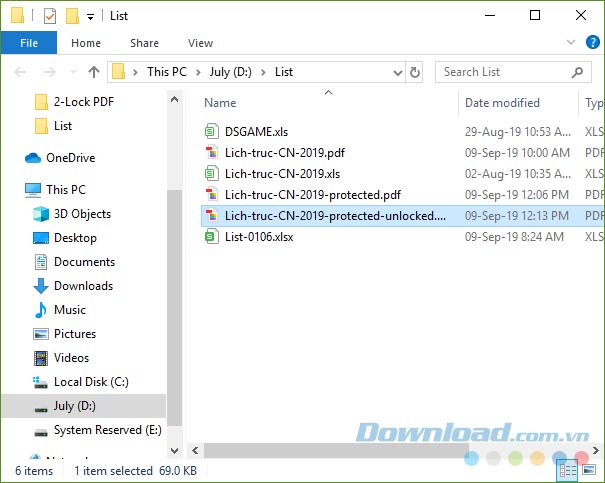Switch to Large icons view in status bar
605x483 pixels.
(x=589, y=470)
